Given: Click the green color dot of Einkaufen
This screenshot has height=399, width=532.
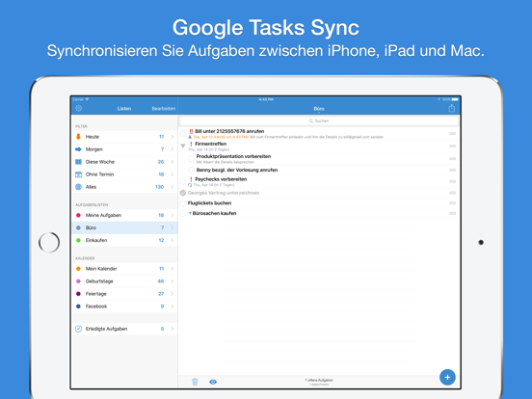Looking at the screenshot, I should 78,240.
